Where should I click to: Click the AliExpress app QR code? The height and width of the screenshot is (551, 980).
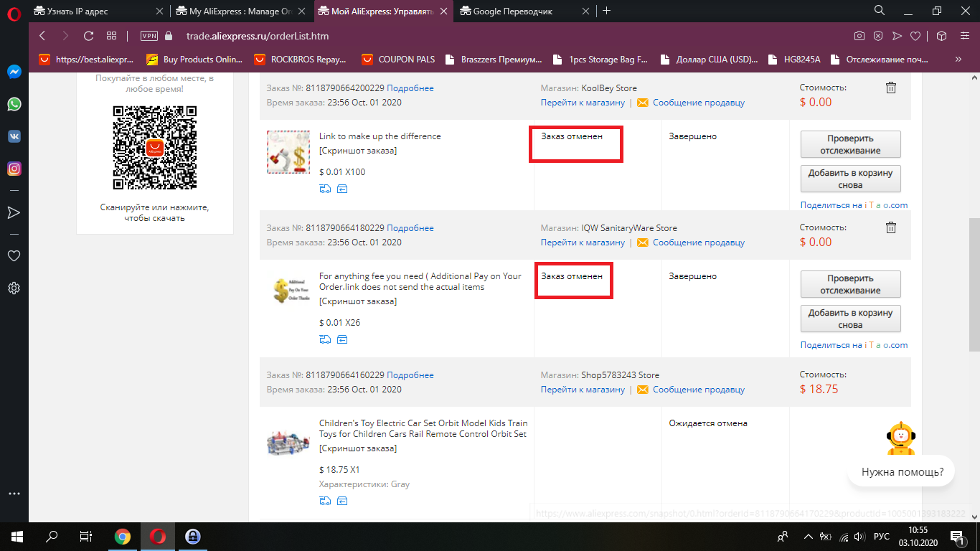tap(155, 147)
